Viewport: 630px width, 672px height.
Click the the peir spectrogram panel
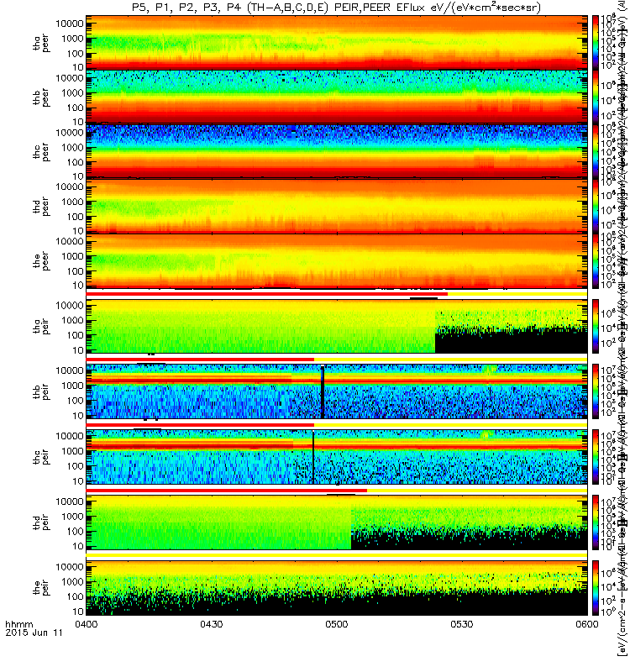337,587
